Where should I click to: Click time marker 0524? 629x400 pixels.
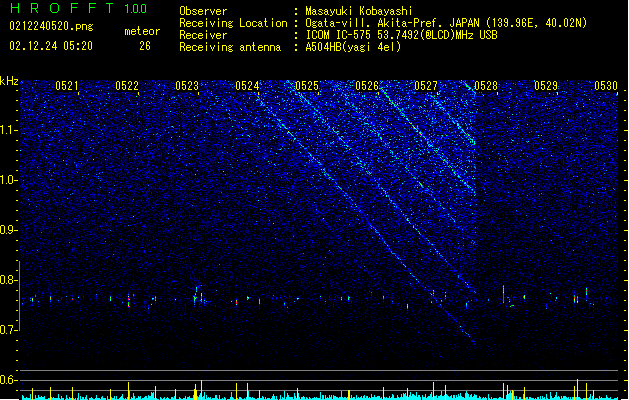(247, 85)
